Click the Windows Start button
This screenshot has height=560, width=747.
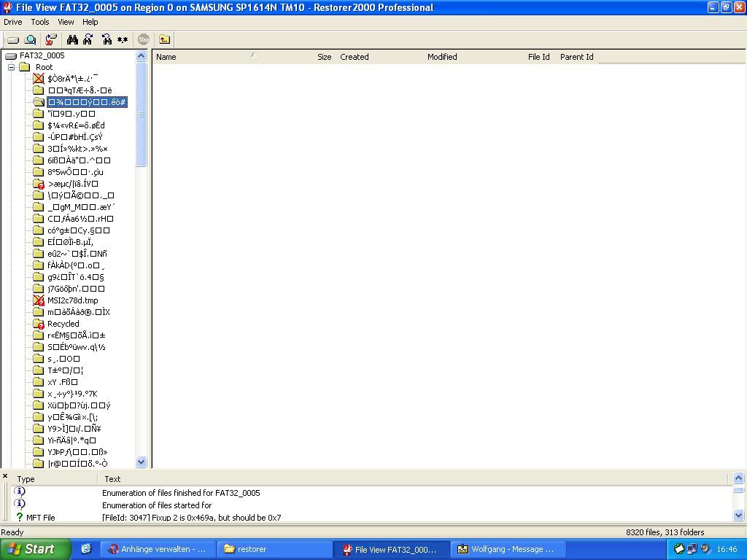tap(35, 549)
